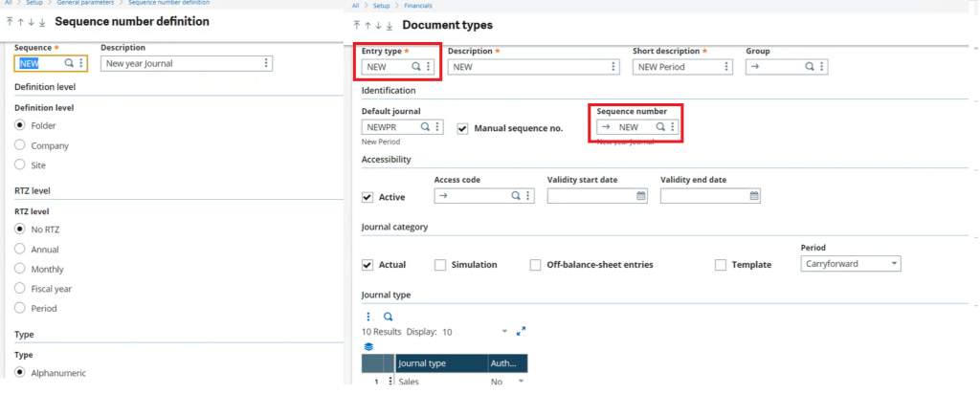Choose the Monthly RTZ level option
980x394 pixels.
coord(20,269)
